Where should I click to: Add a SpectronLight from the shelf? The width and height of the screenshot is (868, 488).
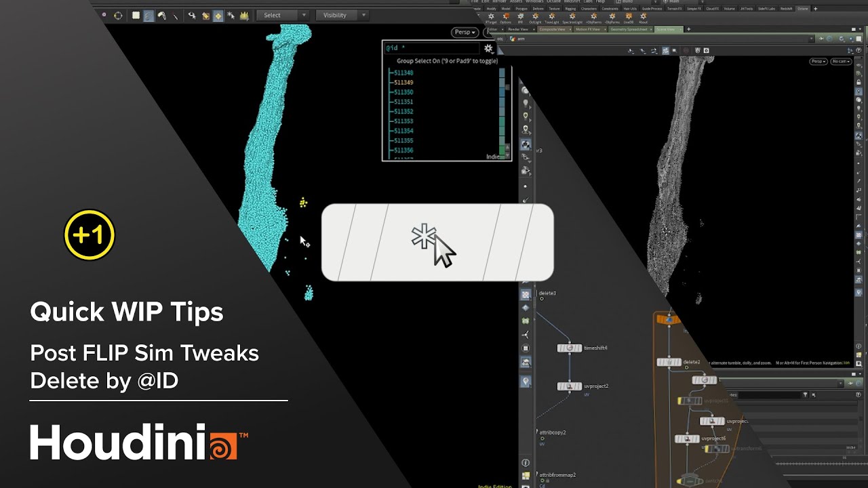(x=572, y=18)
